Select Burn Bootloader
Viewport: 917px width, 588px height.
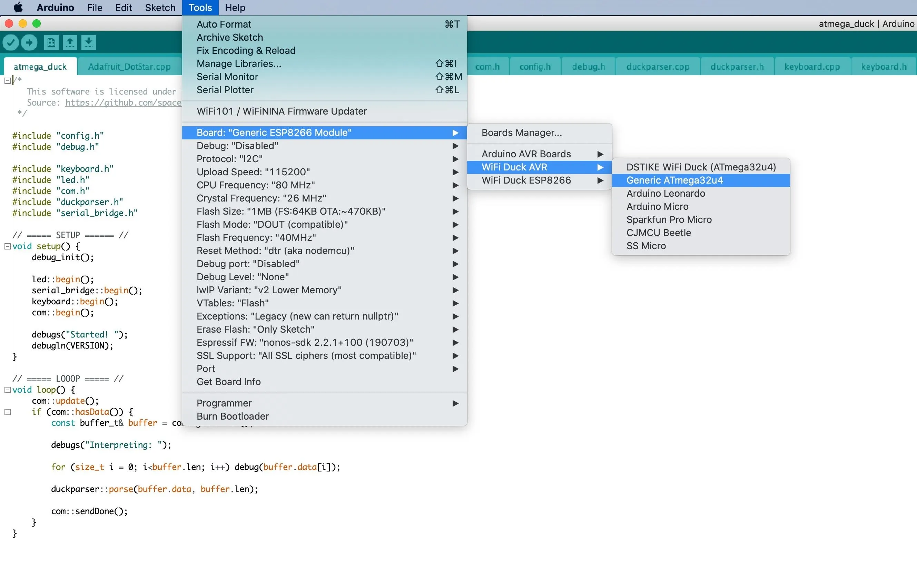(x=325, y=416)
